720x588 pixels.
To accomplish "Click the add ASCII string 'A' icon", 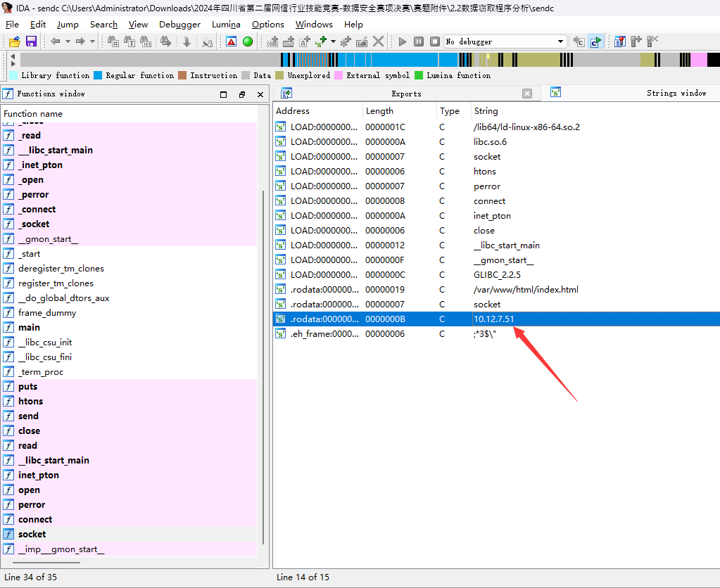I will [305, 41].
